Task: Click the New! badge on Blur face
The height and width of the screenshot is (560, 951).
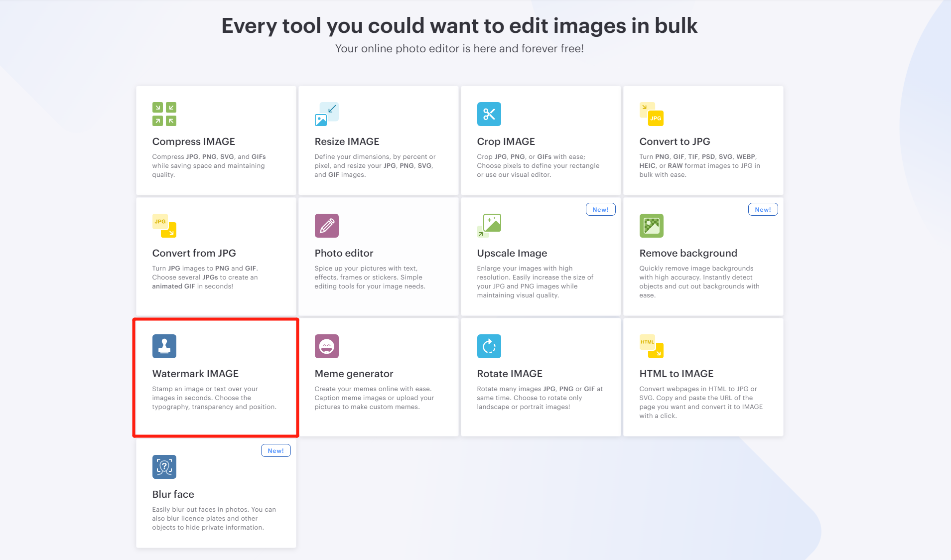Action: (276, 451)
